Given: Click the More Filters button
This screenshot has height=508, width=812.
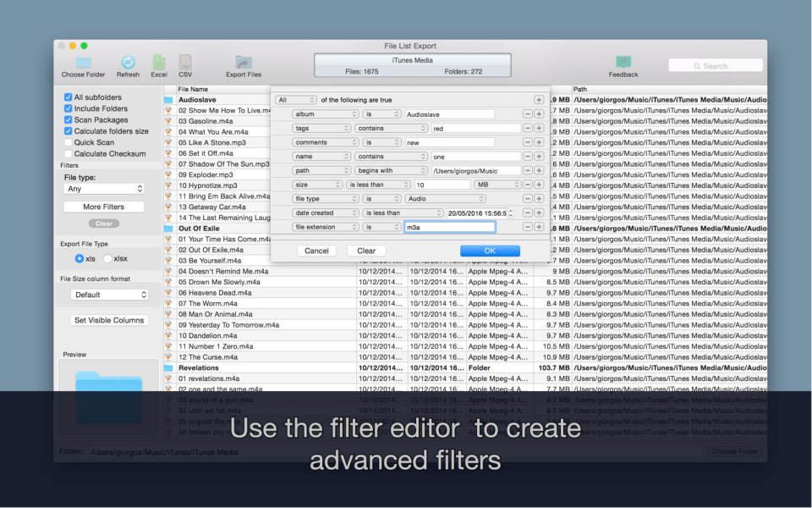Looking at the screenshot, I should (x=103, y=207).
